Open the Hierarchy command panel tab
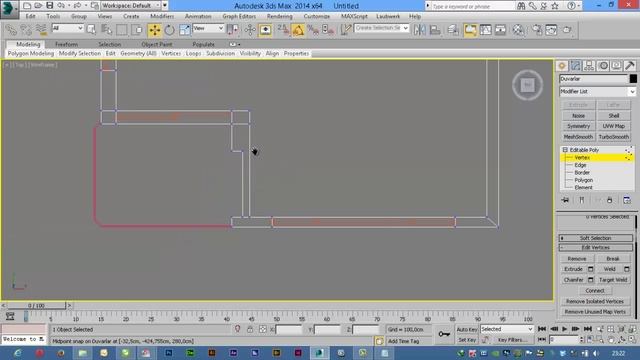The image size is (640, 360). point(589,66)
